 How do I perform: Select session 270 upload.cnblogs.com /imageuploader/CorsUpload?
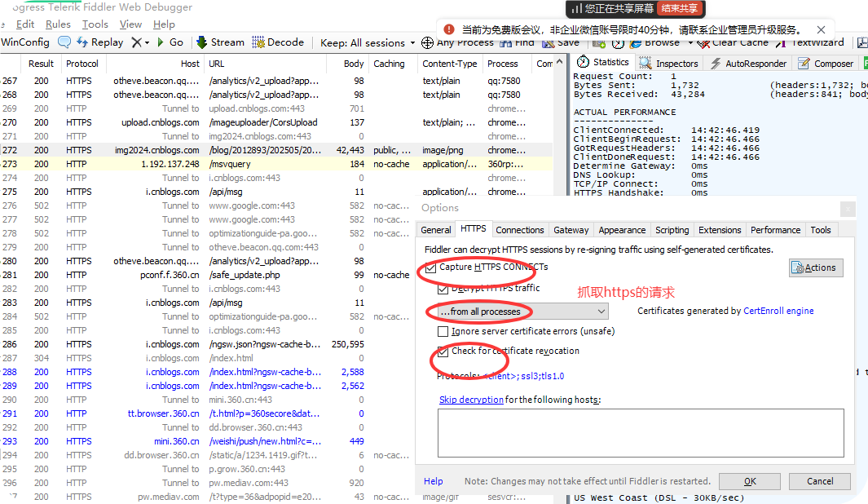[x=275, y=122]
